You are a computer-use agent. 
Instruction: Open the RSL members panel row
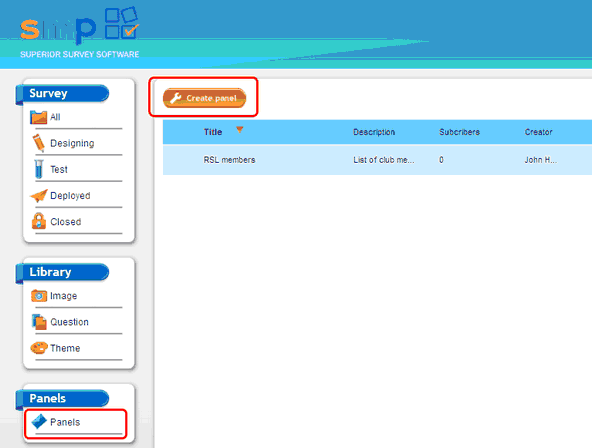[x=377, y=160]
